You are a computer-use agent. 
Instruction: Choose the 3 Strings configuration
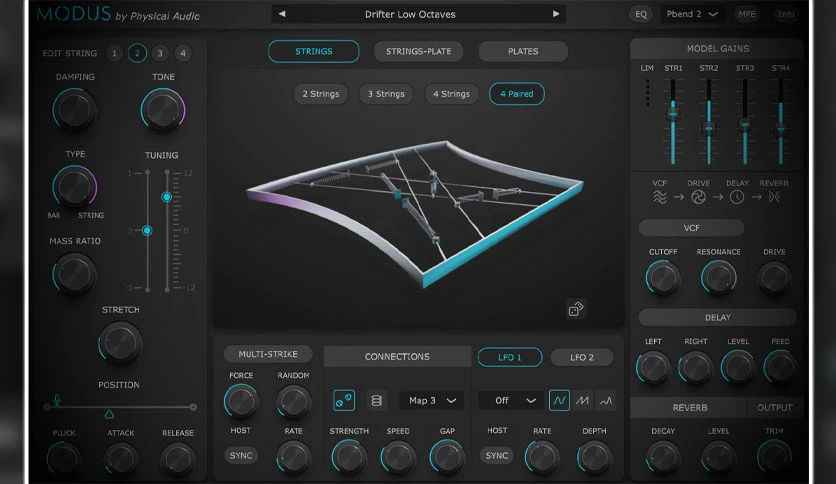pyautogui.click(x=387, y=94)
